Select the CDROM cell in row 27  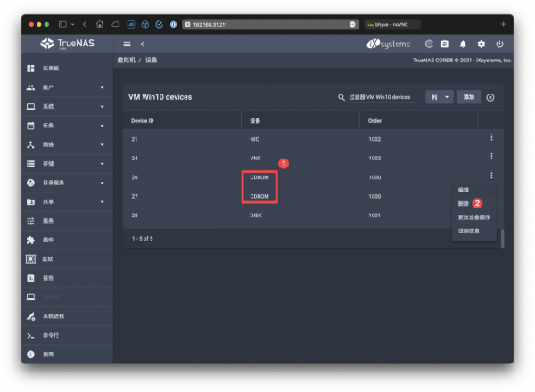coord(259,196)
